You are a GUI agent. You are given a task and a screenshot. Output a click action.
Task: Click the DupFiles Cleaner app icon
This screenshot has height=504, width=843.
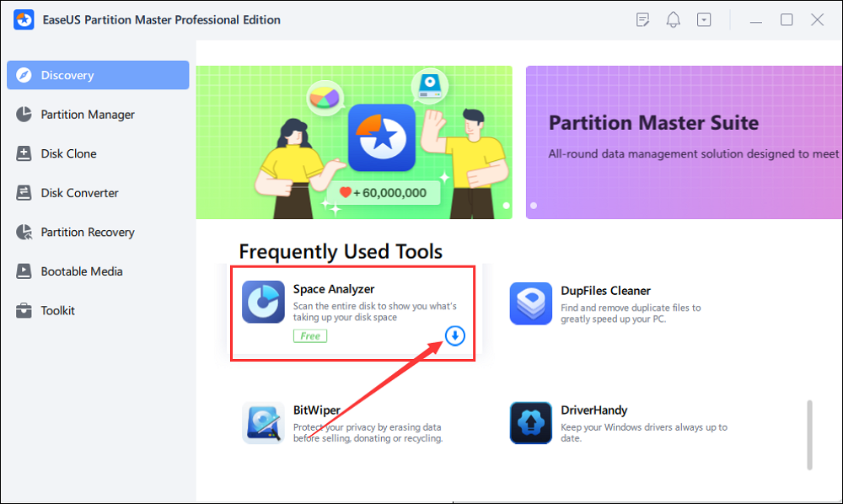(x=531, y=303)
